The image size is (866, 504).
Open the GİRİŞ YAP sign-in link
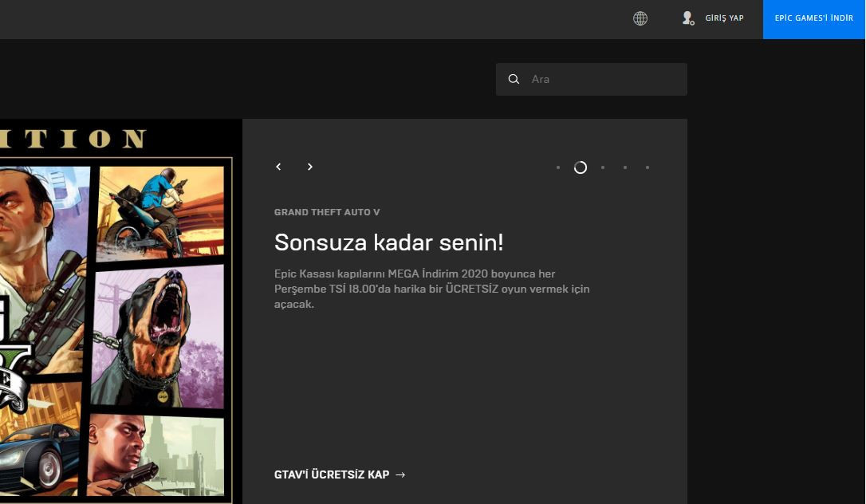(x=724, y=18)
